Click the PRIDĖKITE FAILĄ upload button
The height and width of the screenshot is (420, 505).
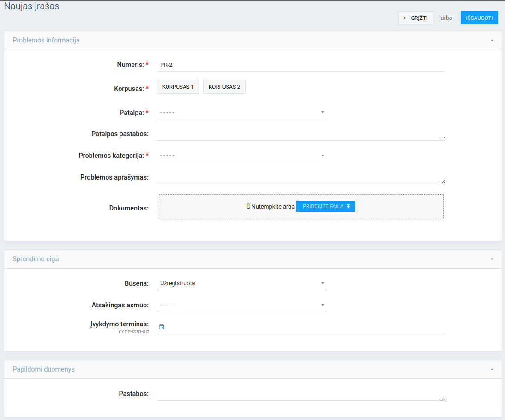325,206
